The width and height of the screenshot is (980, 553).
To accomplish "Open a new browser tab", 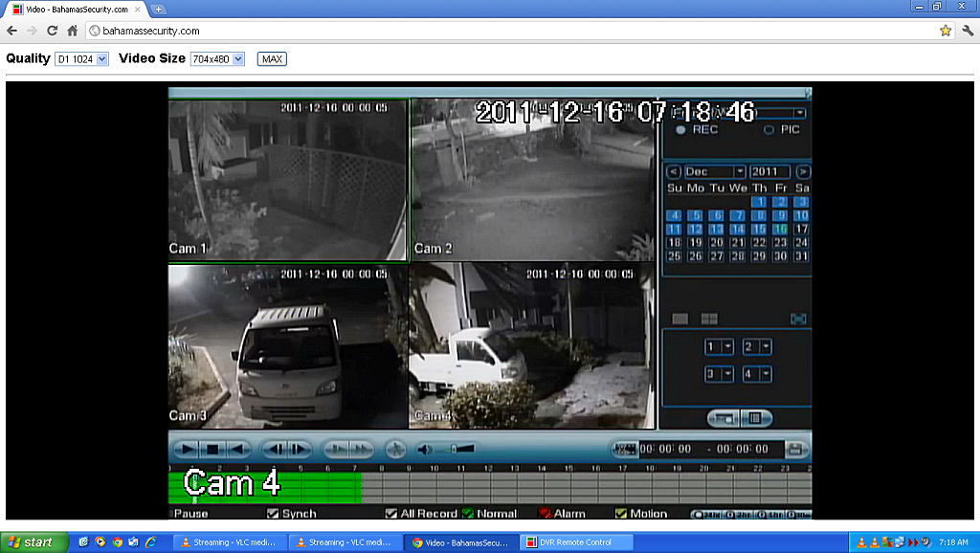I will [158, 10].
